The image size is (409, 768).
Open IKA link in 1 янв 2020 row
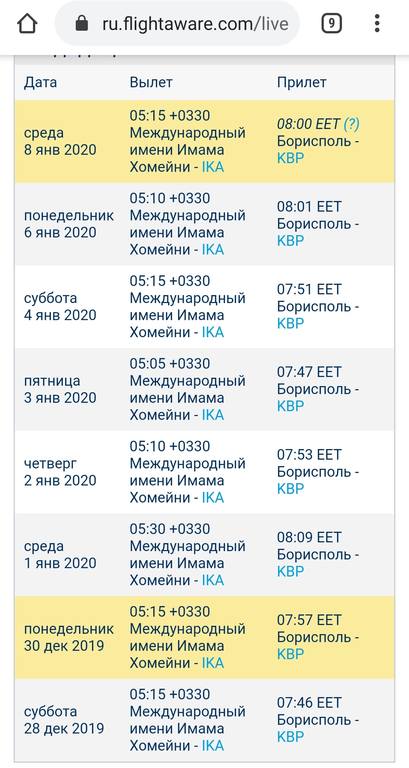click(213, 581)
